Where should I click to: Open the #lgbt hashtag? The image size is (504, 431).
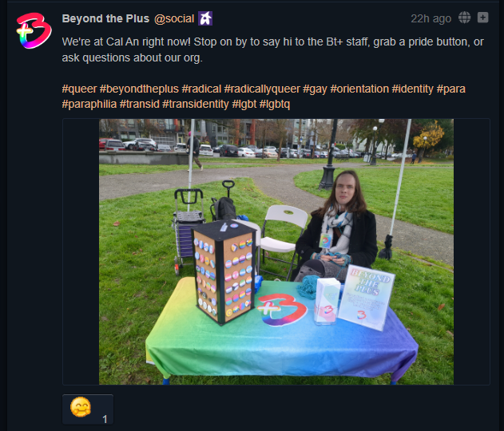[x=244, y=104]
